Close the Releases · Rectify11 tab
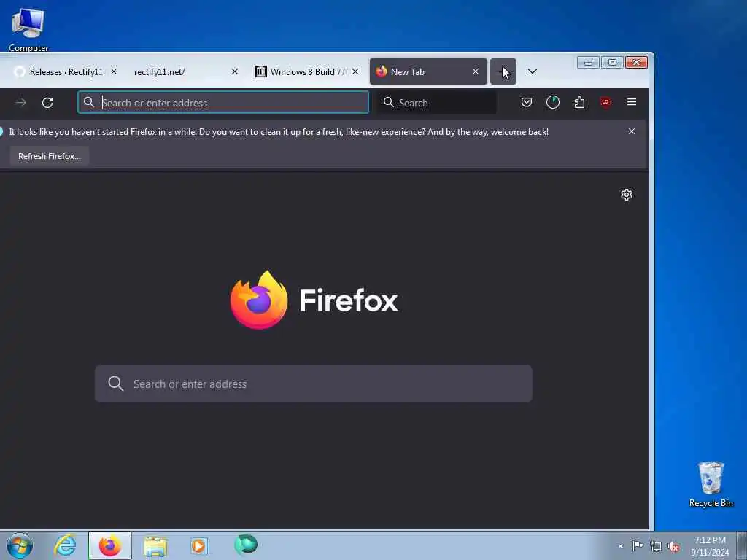 [113, 71]
